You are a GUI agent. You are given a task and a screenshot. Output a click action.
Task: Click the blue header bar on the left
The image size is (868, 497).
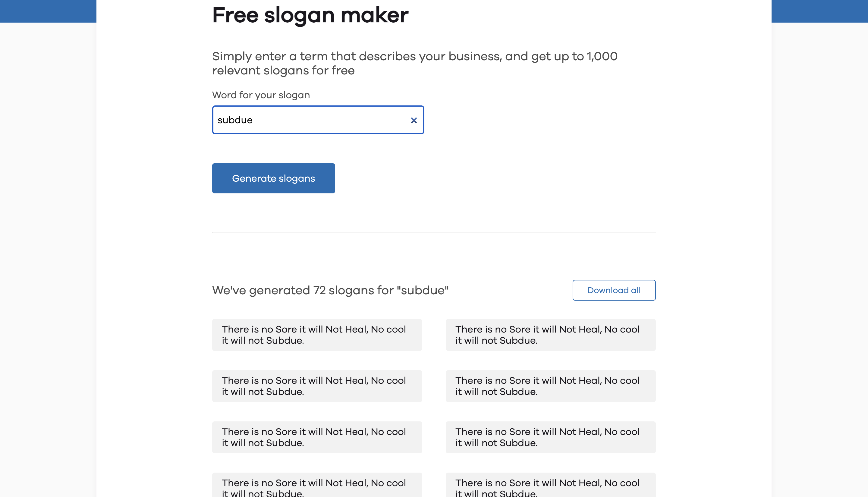48,11
